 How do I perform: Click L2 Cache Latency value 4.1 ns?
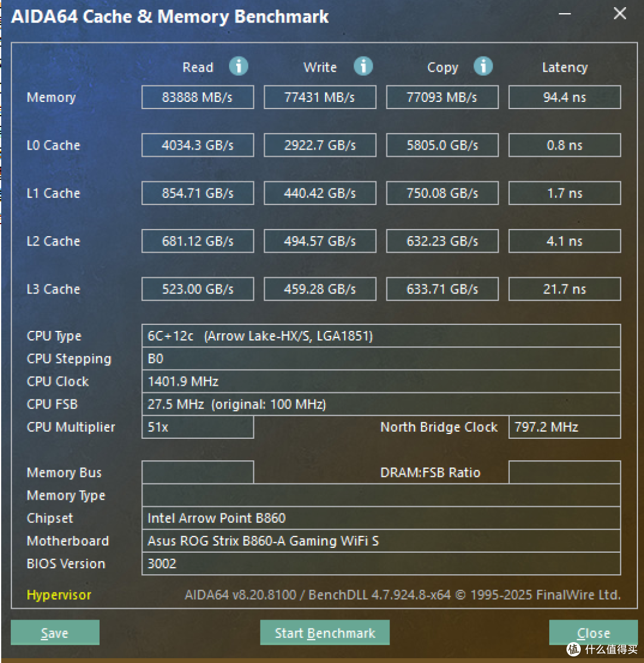[x=565, y=241]
